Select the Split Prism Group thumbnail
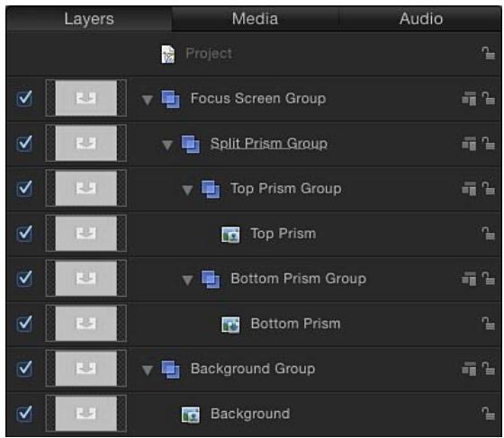 point(86,143)
